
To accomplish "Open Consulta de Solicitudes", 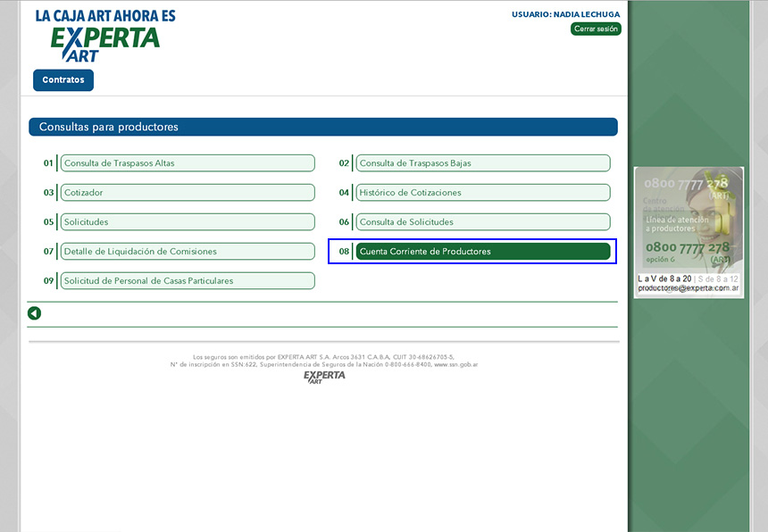I will point(483,221).
